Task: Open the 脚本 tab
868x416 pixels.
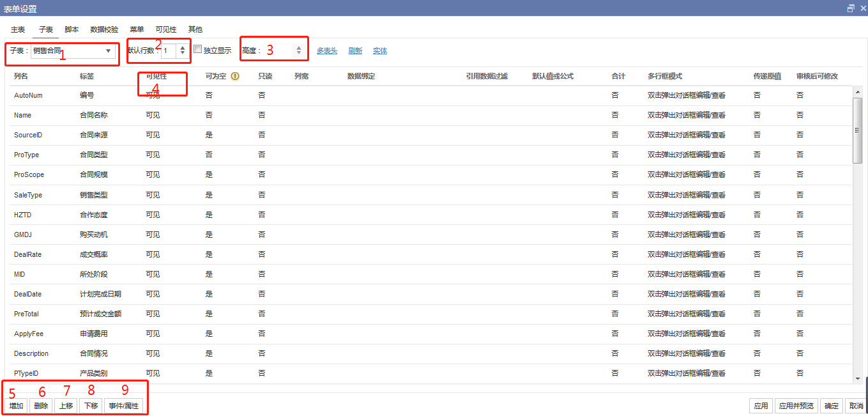Action: pyautogui.click(x=72, y=29)
